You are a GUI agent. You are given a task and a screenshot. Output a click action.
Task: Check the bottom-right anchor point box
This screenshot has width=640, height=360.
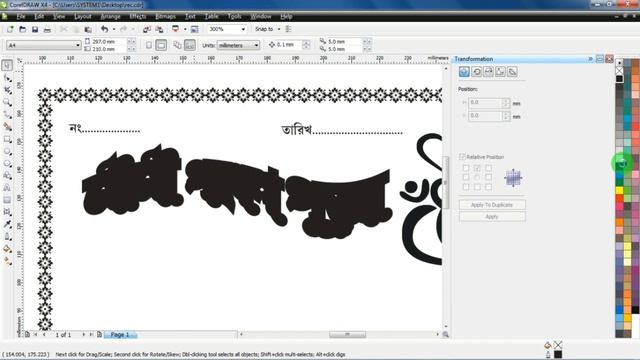tap(489, 187)
